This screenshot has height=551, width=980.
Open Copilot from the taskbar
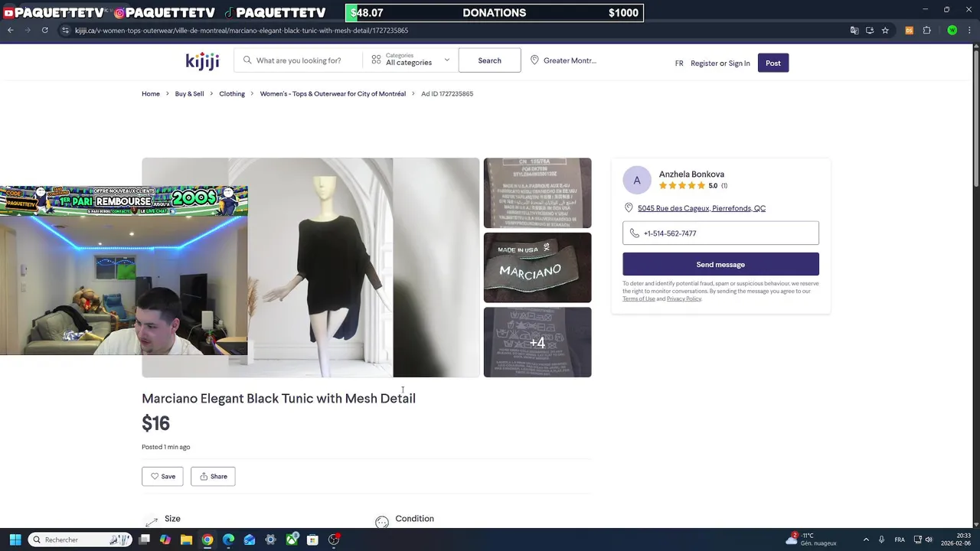pyautogui.click(x=165, y=540)
